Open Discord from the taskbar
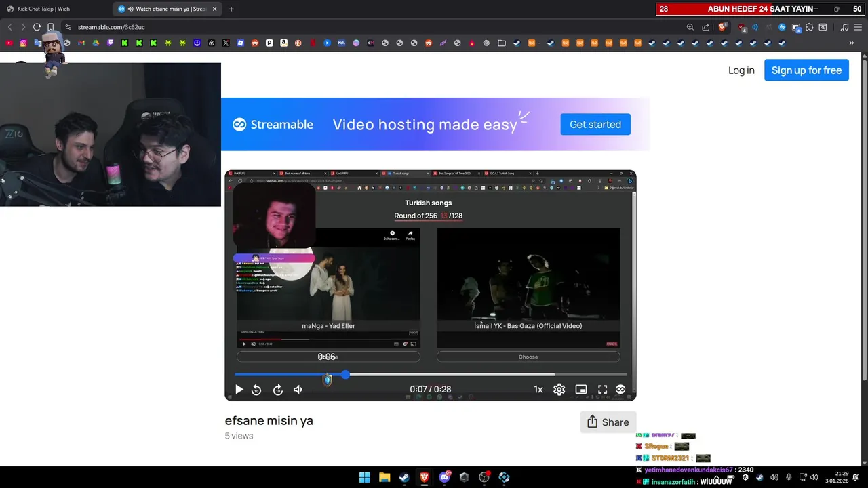The image size is (868, 488). click(444, 477)
